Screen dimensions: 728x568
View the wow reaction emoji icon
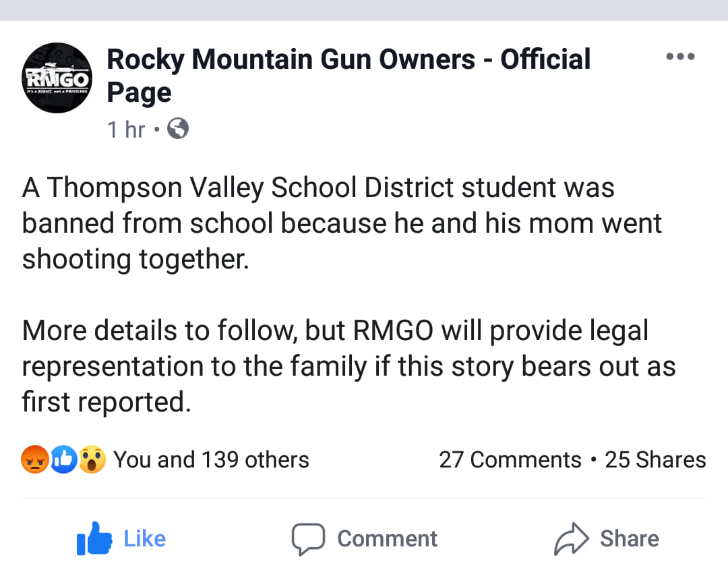click(92, 459)
